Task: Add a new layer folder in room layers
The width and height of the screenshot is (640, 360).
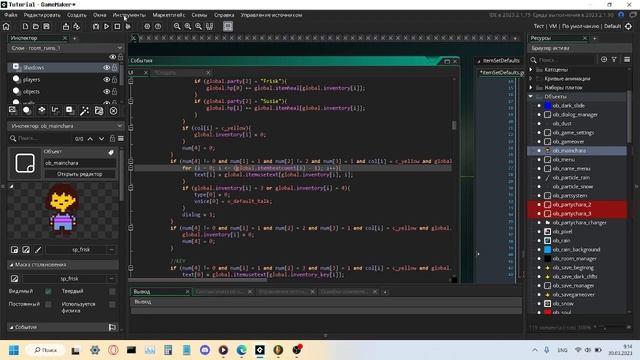Action: click(x=99, y=111)
